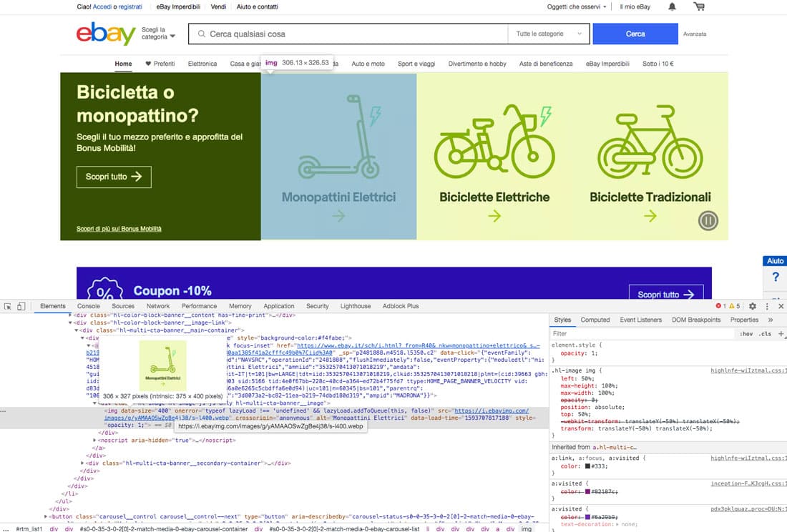Open the highlnfe-wiIztmal.css source link for .hl-image img

748,370
